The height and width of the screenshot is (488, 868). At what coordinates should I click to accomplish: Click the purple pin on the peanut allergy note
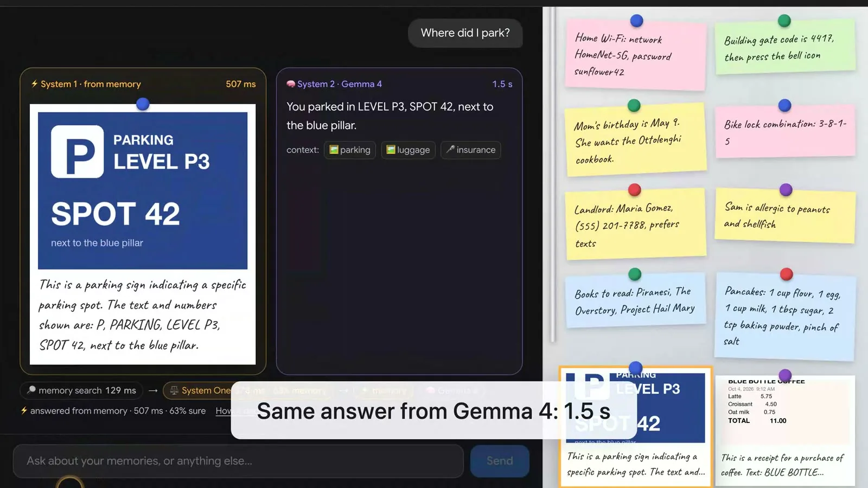pyautogui.click(x=786, y=190)
